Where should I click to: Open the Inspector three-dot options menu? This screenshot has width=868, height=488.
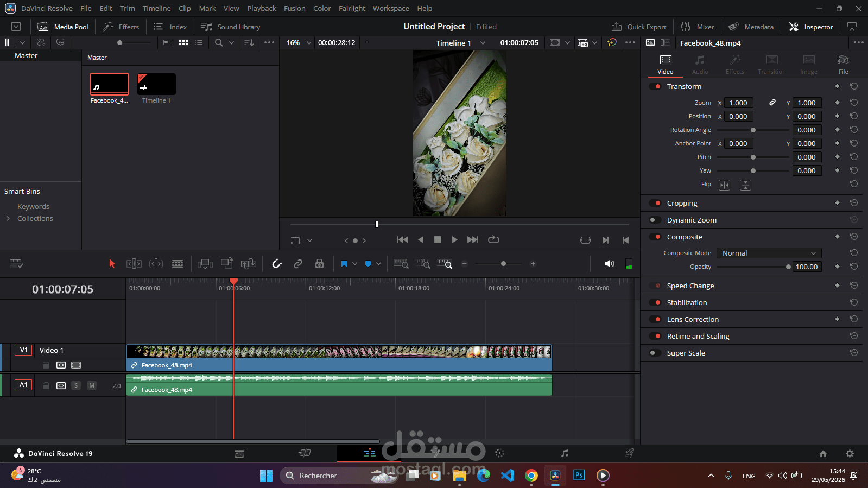[x=858, y=42]
